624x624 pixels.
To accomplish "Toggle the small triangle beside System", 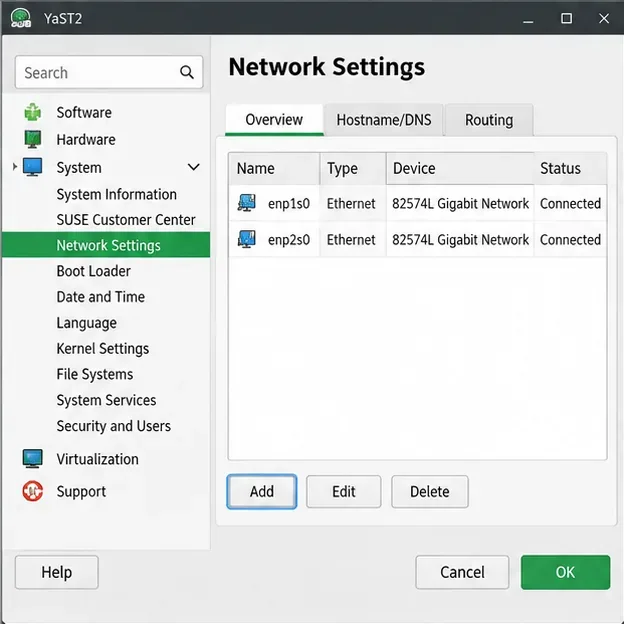I will (15, 167).
